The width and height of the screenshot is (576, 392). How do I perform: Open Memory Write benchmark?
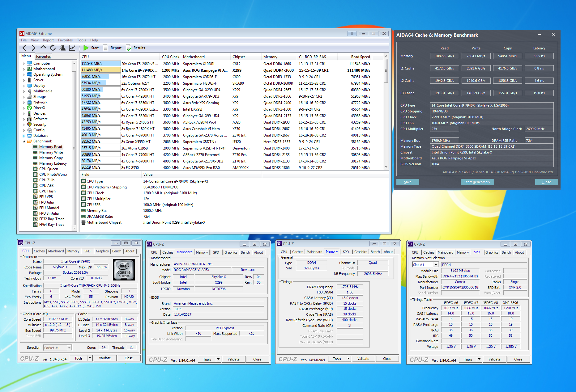tap(51, 152)
